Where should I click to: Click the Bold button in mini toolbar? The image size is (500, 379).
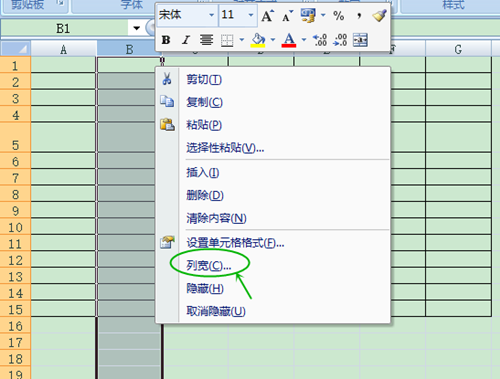[x=166, y=40]
